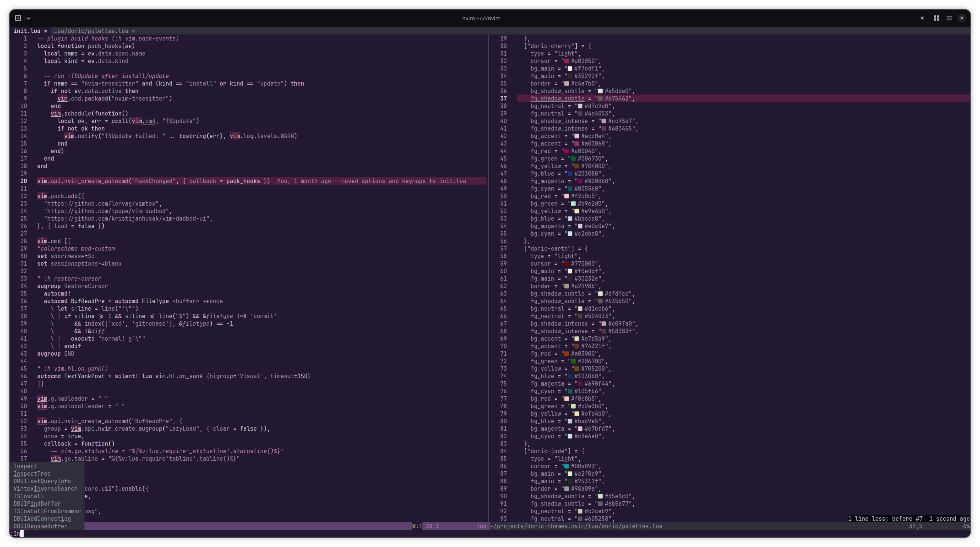Expand the new-tab dropdown chevron
The width and height of the screenshot is (980, 547).
pyautogui.click(x=29, y=18)
